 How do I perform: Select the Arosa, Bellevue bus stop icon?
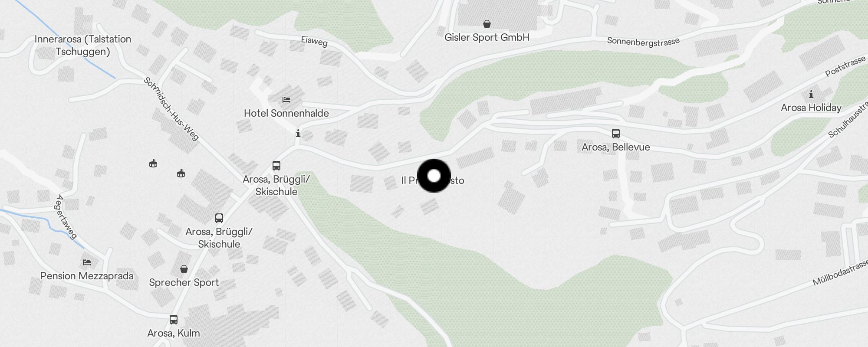616,133
